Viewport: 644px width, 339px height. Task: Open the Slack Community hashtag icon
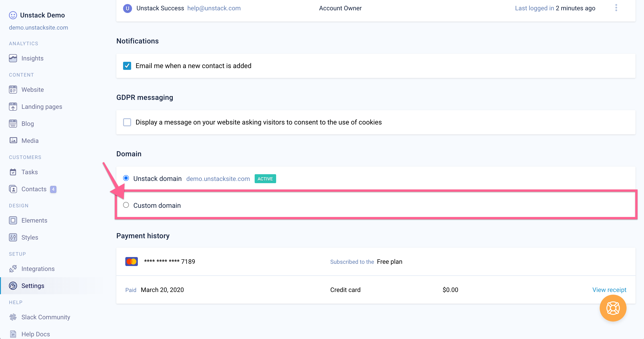13,317
